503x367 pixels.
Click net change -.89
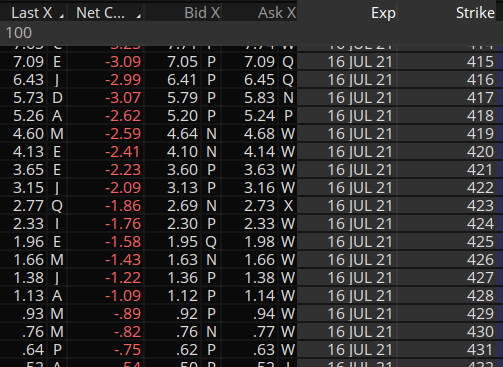(x=128, y=314)
